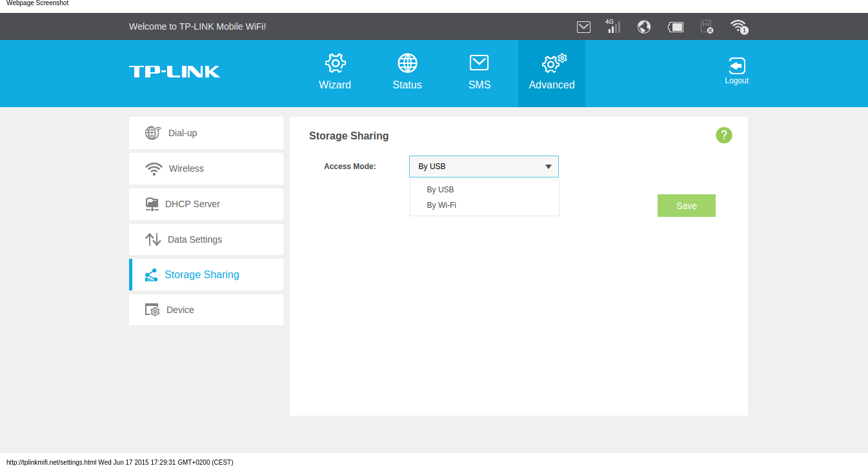The image size is (868, 466).
Task: Collapse the Access Mode dropdown arrow
Action: pyautogui.click(x=548, y=167)
